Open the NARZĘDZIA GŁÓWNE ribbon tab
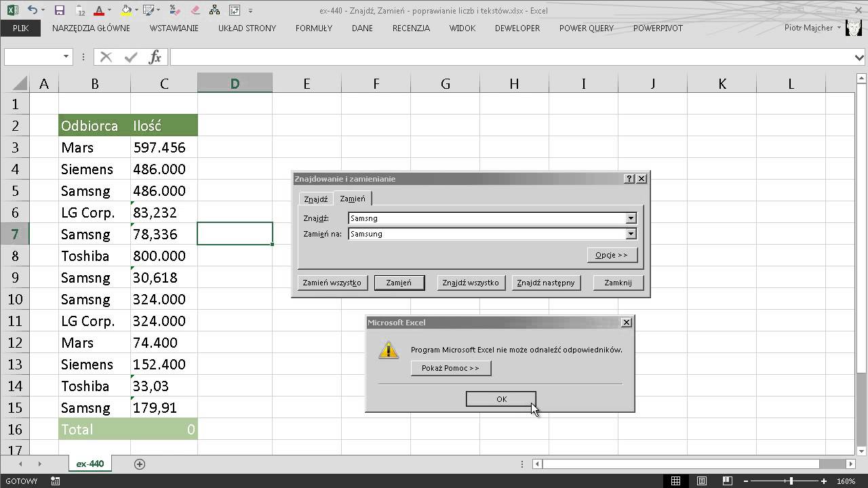 tap(91, 28)
